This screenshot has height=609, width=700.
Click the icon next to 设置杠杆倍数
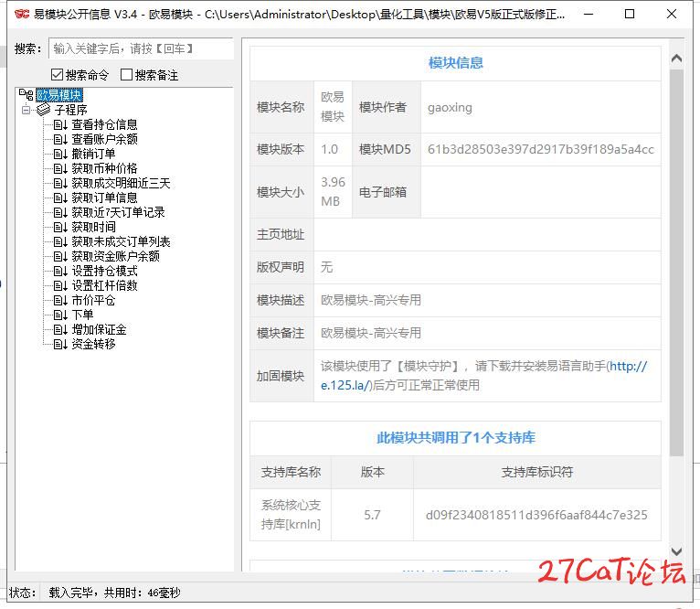pyautogui.click(x=60, y=286)
